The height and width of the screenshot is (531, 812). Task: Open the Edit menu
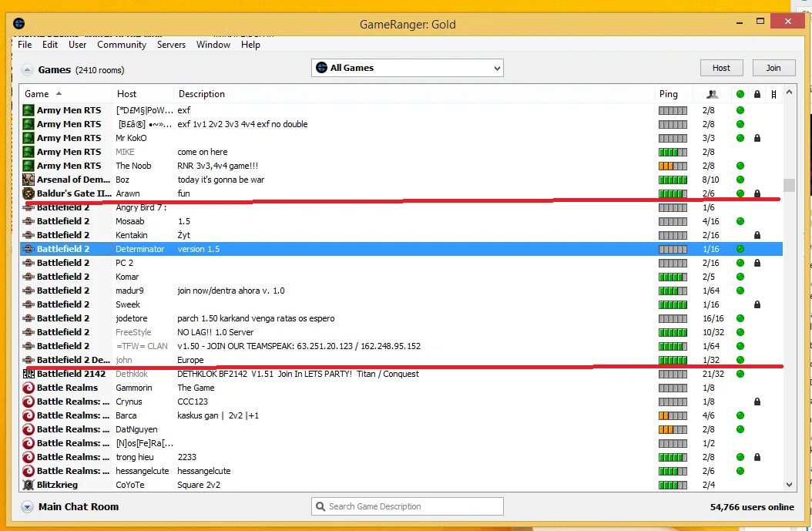pos(50,45)
